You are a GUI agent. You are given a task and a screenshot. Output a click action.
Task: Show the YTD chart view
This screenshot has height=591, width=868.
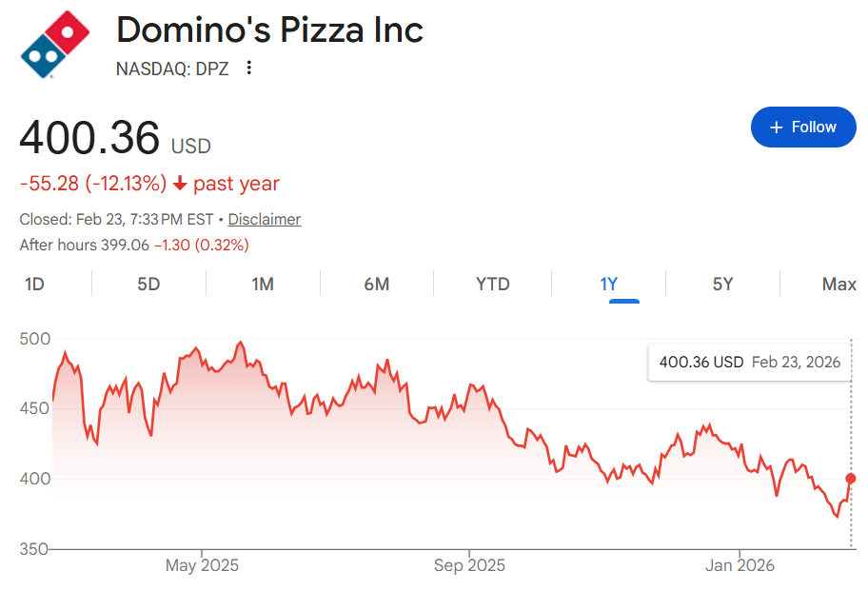point(492,284)
